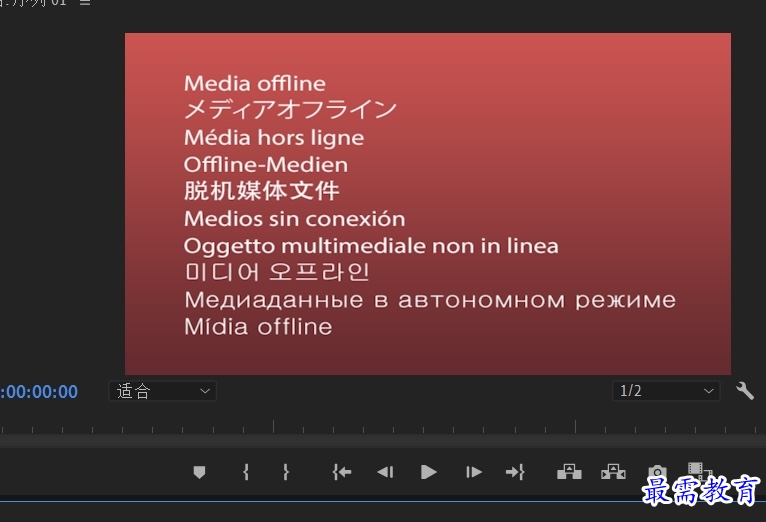766x522 pixels.
Task: Export a frame with the camera icon
Action: 657,472
